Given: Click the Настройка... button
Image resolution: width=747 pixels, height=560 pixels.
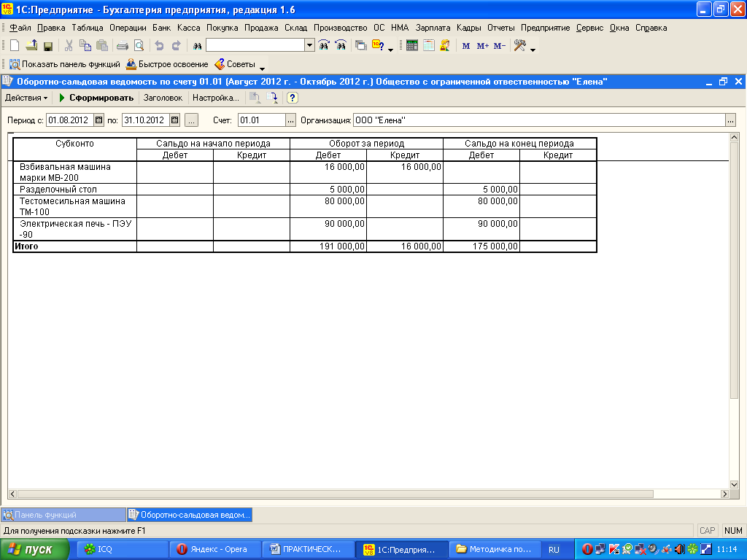Looking at the screenshot, I should coord(216,98).
